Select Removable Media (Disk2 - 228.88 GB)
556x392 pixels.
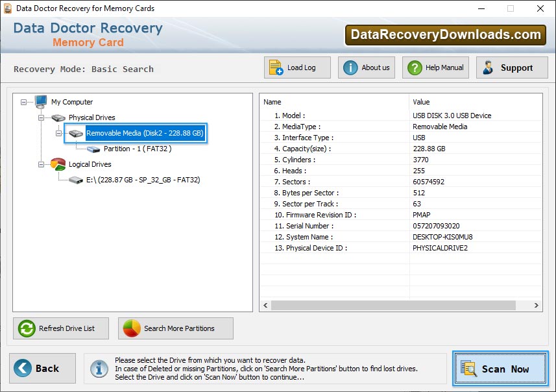[x=145, y=133]
